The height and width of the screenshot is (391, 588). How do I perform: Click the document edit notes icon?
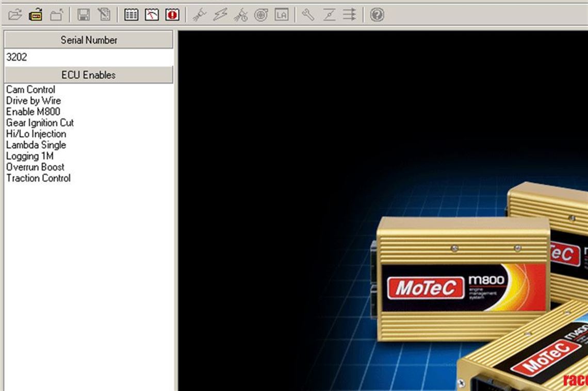104,15
